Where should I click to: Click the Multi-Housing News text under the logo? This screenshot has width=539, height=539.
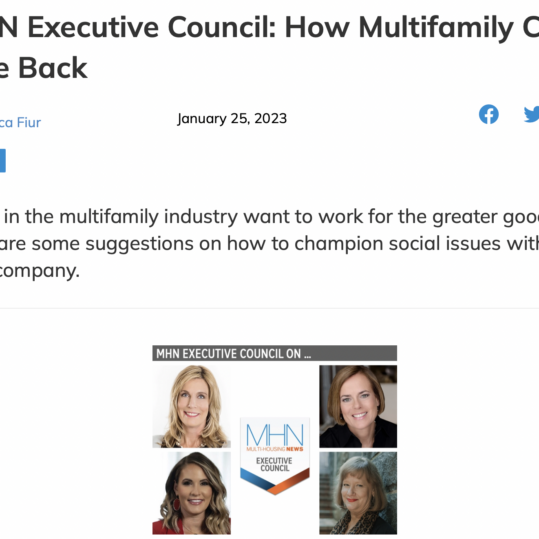[x=275, y=449]
